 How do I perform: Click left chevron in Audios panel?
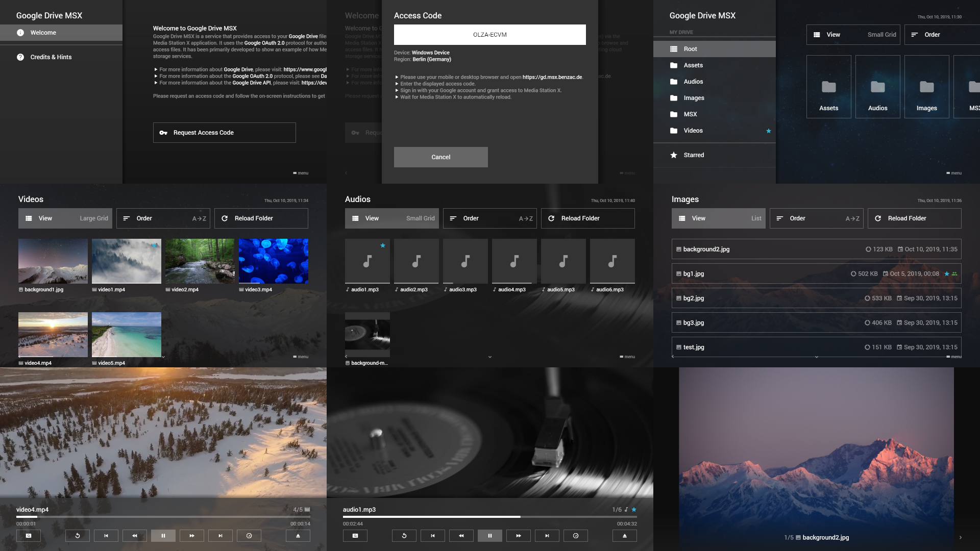click(x=346, y=357)
